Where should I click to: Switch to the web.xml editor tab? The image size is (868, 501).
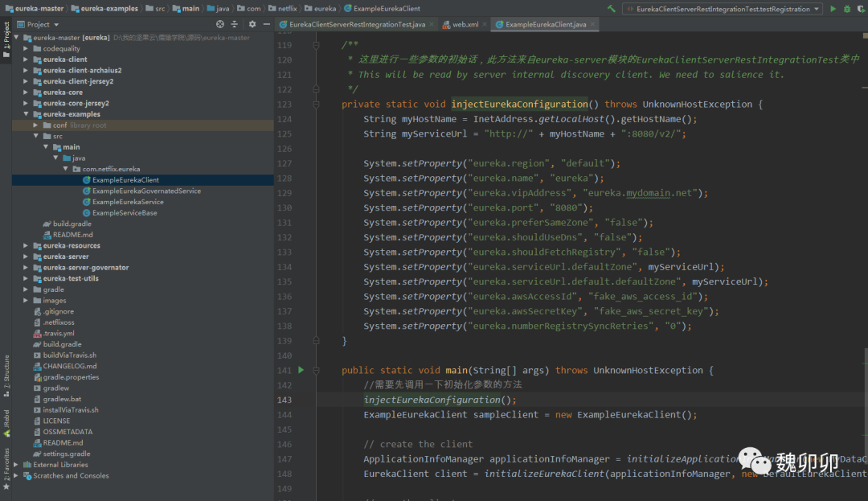[x=465, y=25]
